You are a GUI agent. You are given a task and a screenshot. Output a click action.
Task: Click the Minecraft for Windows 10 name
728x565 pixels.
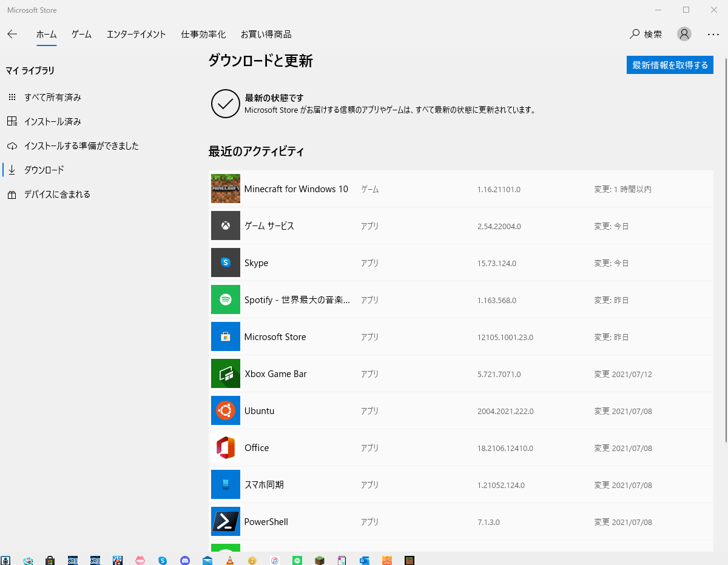click(296, 189)
